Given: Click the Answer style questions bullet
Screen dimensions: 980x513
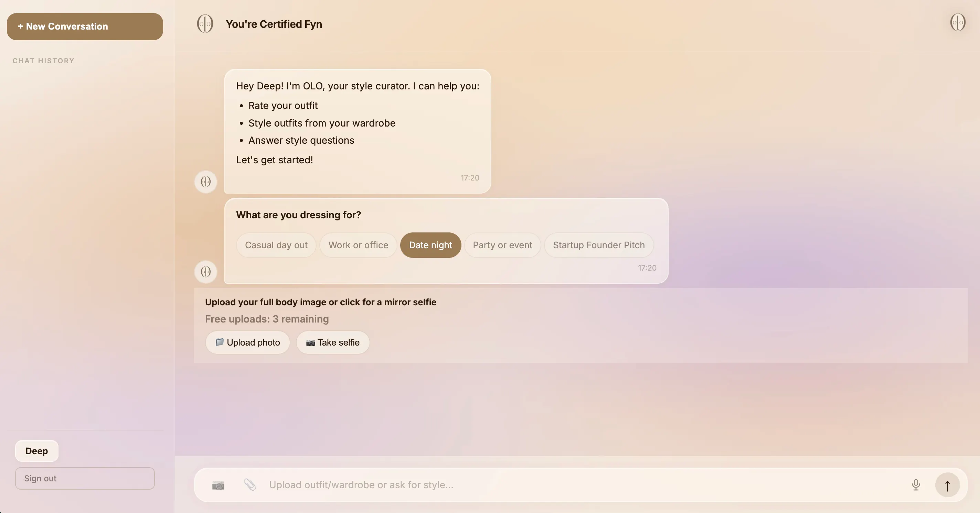Looking at the screenshot, I should point(301,140).
